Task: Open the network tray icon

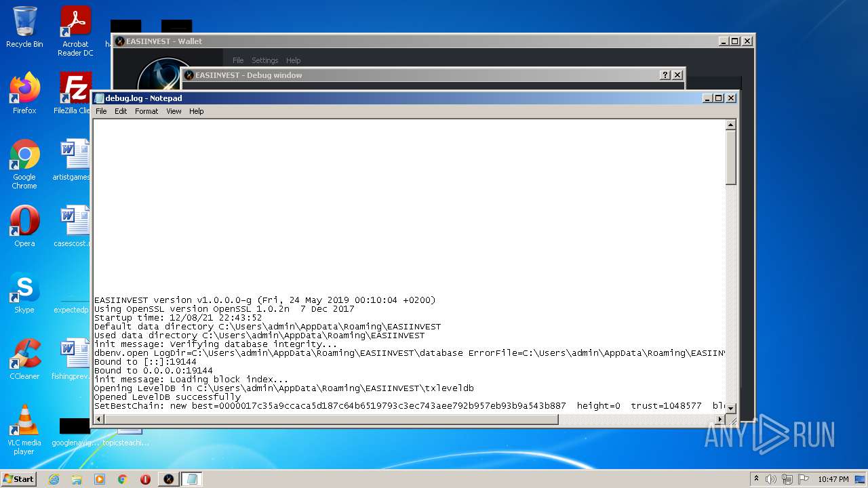Action: tap(787, 479)
